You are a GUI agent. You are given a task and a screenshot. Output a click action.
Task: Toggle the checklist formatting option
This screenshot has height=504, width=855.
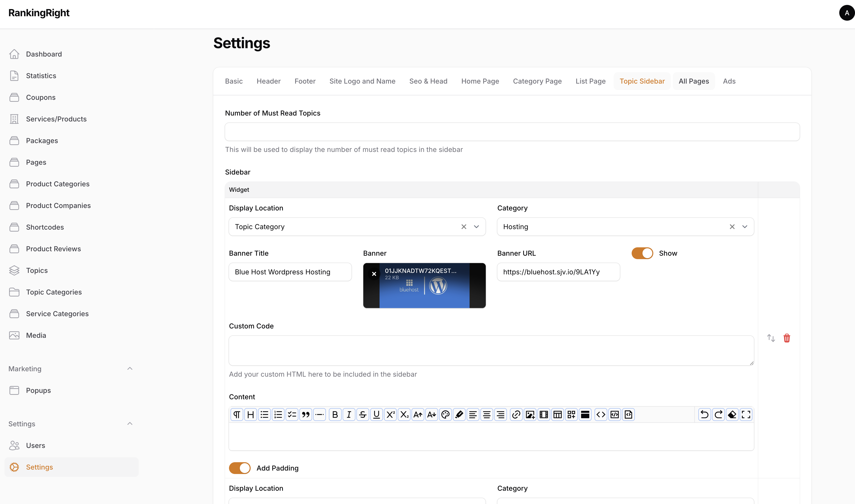point(291,414)
